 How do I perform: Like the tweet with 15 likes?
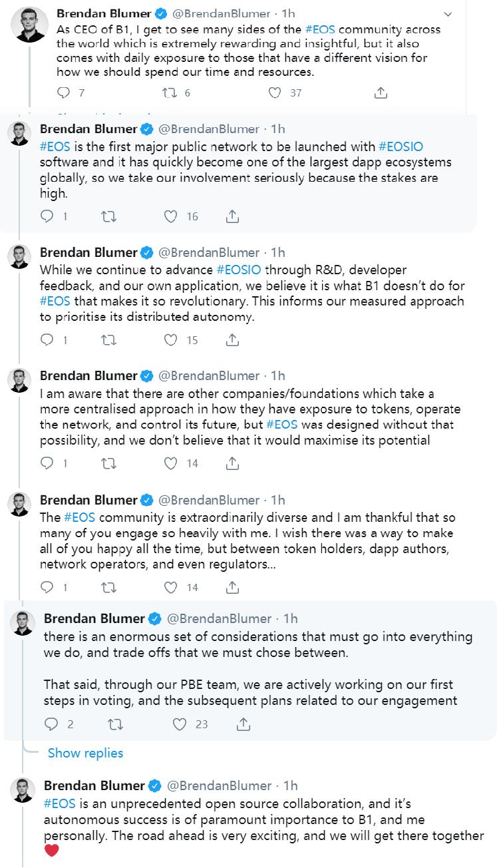click(x=171, y=340)
